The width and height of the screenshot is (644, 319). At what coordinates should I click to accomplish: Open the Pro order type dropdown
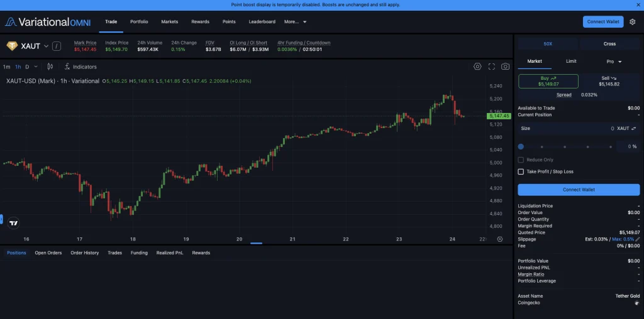(x=614, y=62)
